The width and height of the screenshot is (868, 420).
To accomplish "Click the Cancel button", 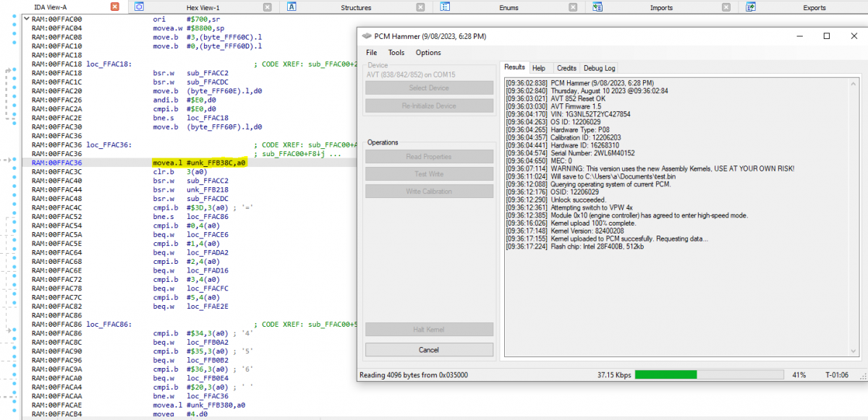I will 429,350.
